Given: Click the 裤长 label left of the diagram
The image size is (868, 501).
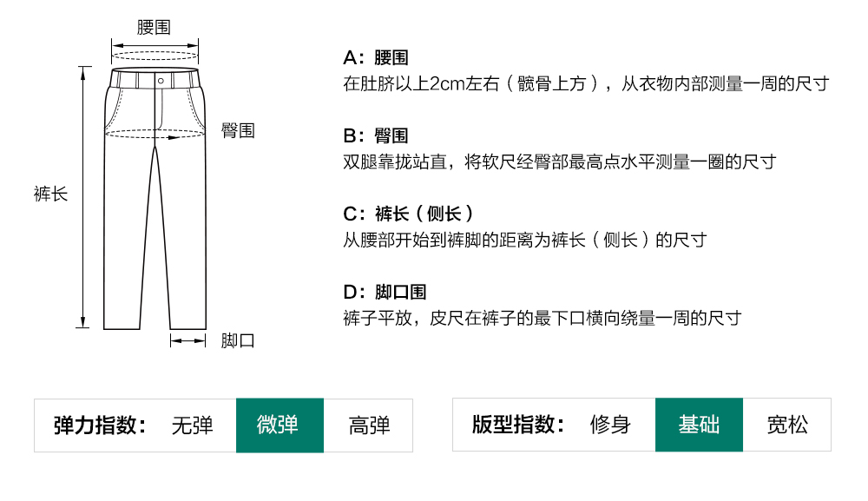Looking at the screenshot, I should point(50,194).
